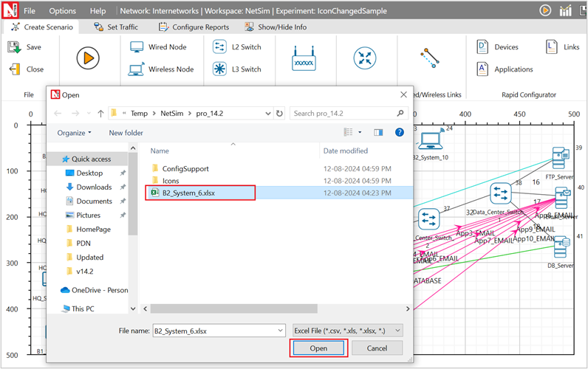Image resolution: width=588 pixels, height=369 pixels.
Task: Go up one folder level
Action: (x=100, y=113)
